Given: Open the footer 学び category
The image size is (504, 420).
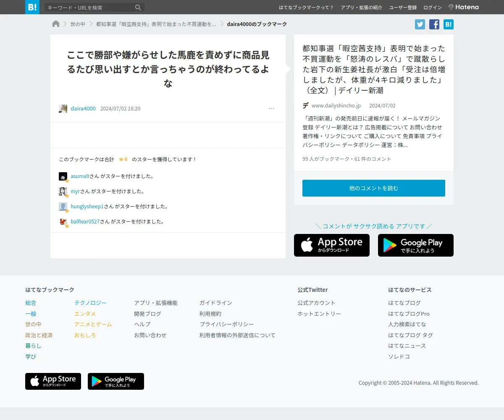Looking at the screenshot, I should click(x=31, y=357).
